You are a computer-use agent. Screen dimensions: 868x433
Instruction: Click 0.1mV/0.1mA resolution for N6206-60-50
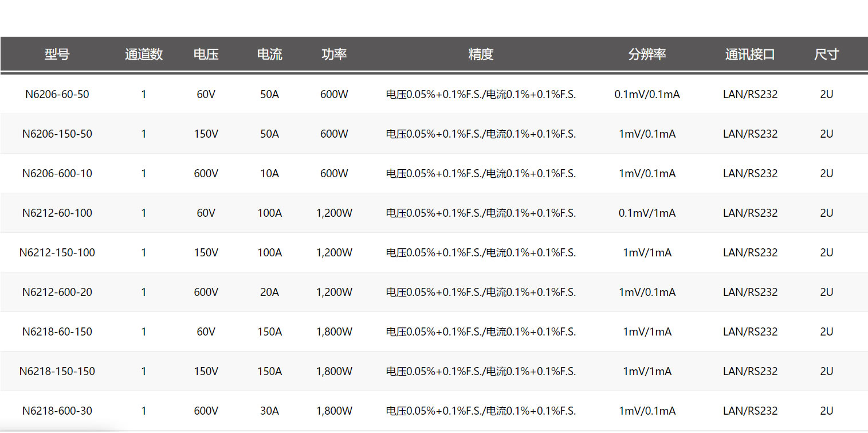click(647, 94)
